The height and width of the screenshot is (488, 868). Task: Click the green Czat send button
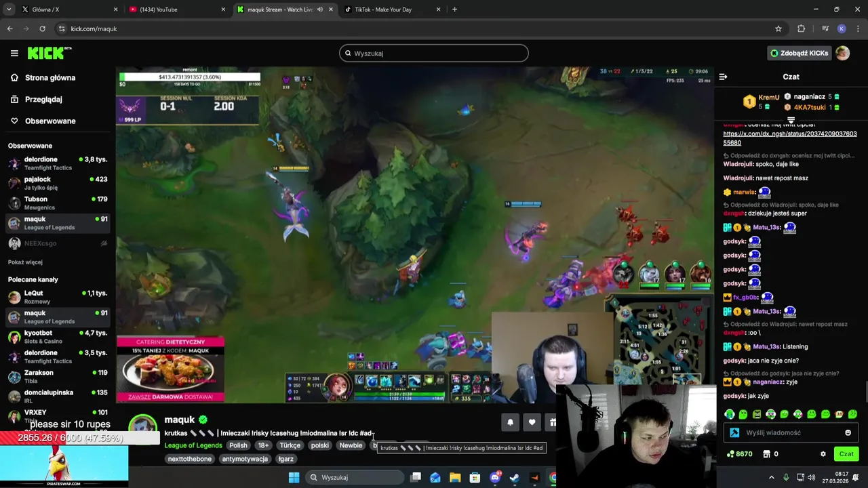[846, 454]
